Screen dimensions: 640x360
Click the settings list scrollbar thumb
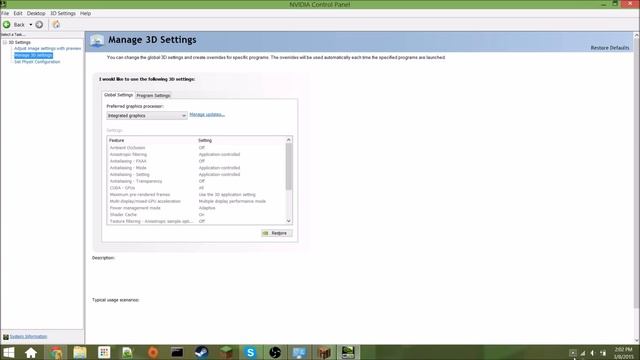289,167
